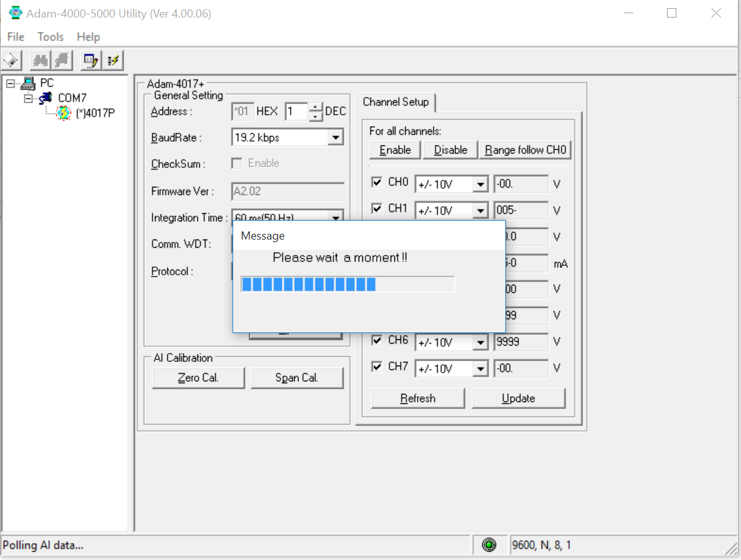Click the Address HEX field
Viewport: 741px width, 560px height.
tap(243, 112)
